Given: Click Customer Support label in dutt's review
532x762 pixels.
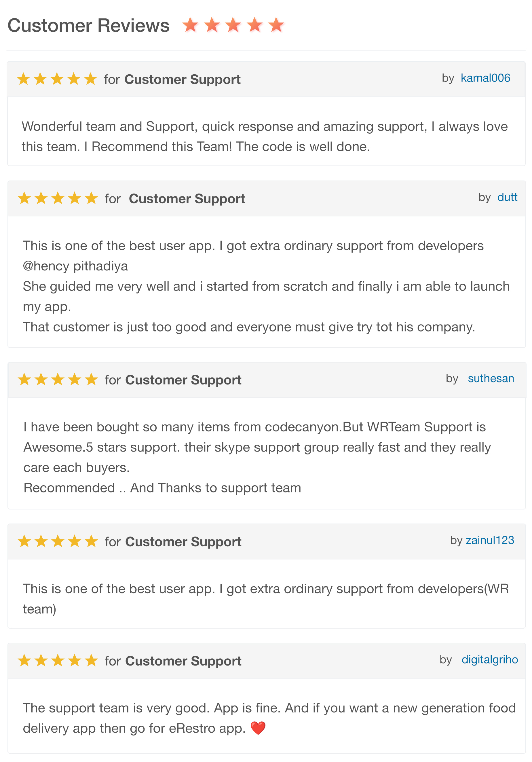Looking at the screenshot, I should coord(187,198).
